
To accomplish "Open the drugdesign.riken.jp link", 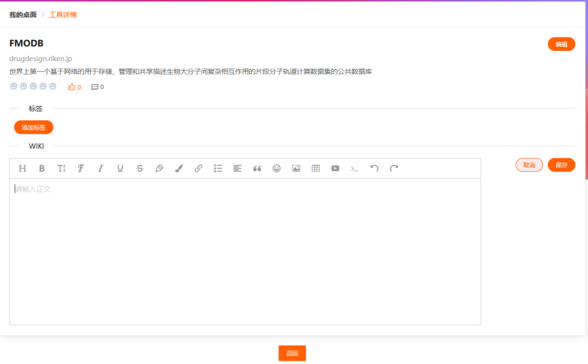I will tap(41, 58).
